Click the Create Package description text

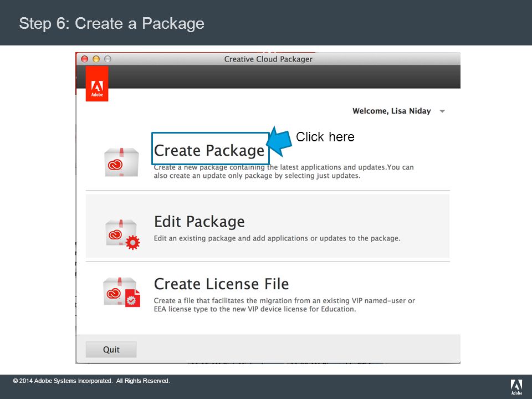click(284, 171)
